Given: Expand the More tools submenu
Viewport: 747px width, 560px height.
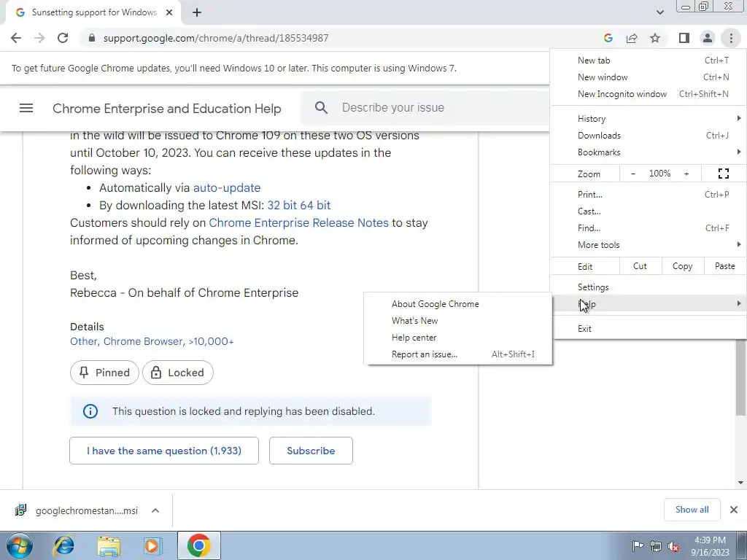Looking at the screenshot, I should [648, 245].
